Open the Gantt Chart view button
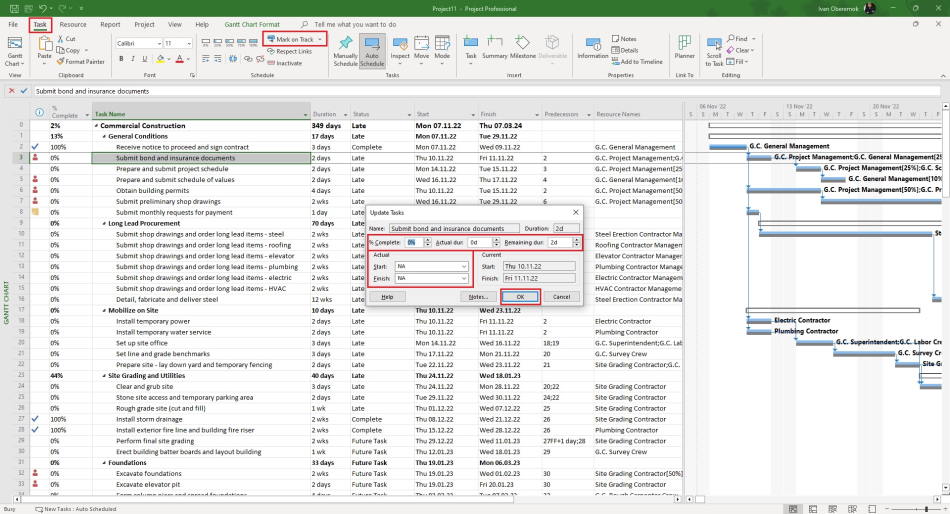 pos(15,50)
